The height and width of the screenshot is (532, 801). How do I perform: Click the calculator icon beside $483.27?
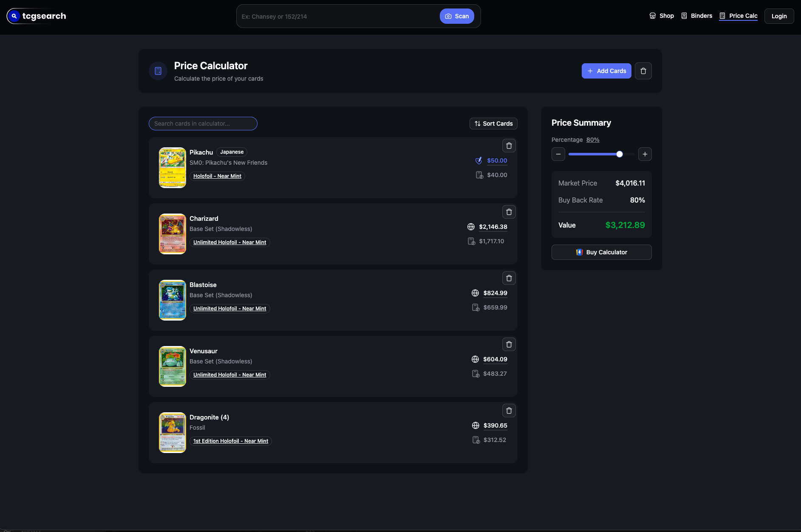(476, 374)
